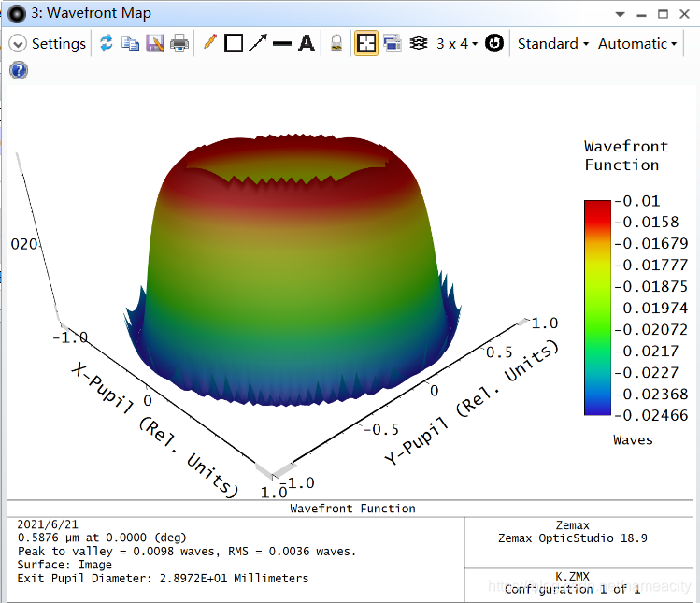
Task: Save the graphic with floppy icon
Action: [155, 44]
